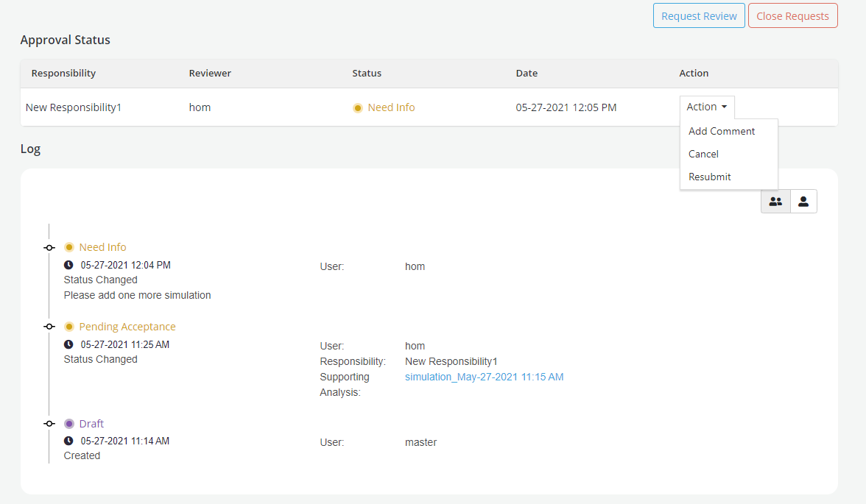Click the yellow Need Info status dot in table
Screen dimensions: 866x504
pyautogui.click(x=358, y=108)
